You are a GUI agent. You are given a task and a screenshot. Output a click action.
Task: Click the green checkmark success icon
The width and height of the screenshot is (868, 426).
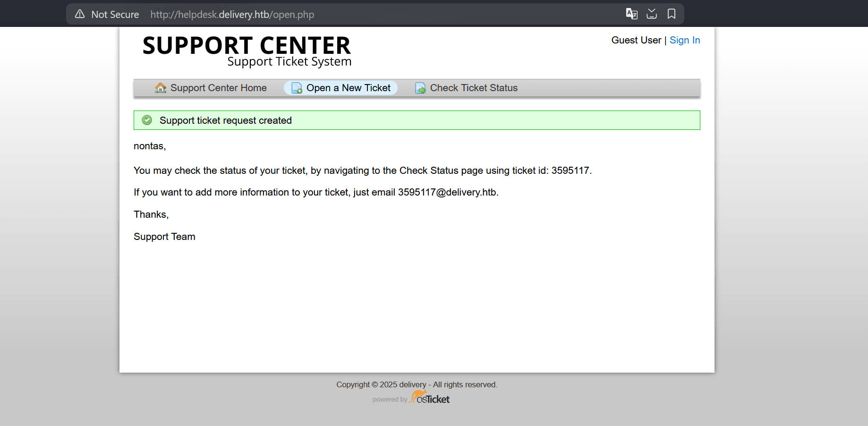[147, 120]
